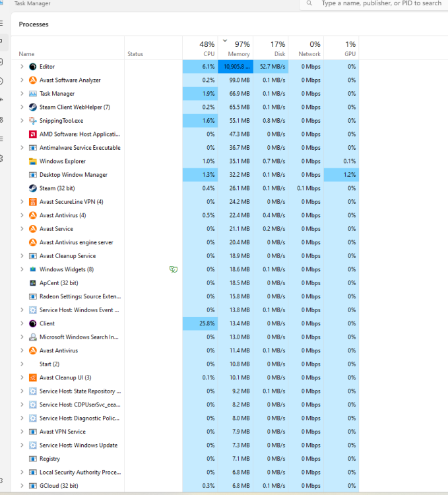Expand Service Host: Diagnostic Policy group

[22, 418]
